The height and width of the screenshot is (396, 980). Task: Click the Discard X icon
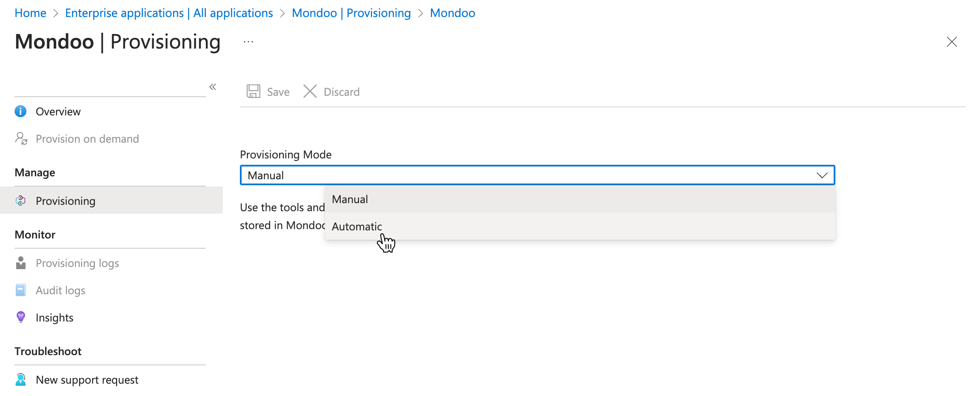tap(310, 91)
